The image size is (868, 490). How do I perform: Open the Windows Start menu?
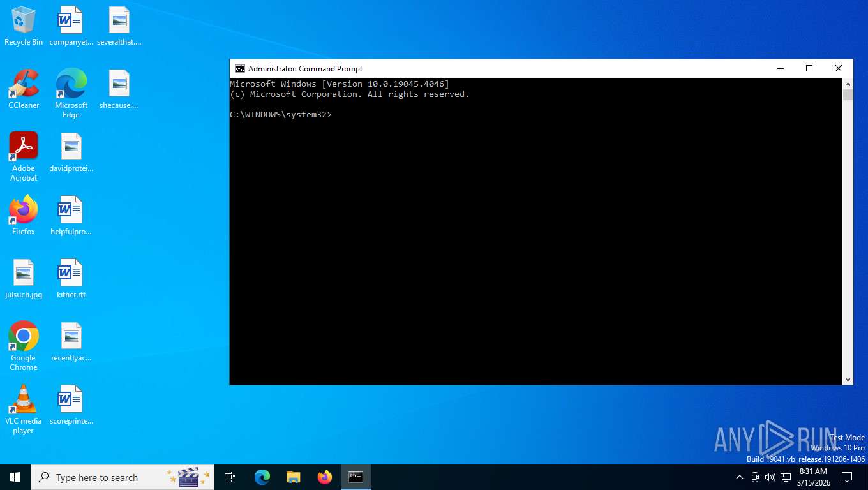15,477
